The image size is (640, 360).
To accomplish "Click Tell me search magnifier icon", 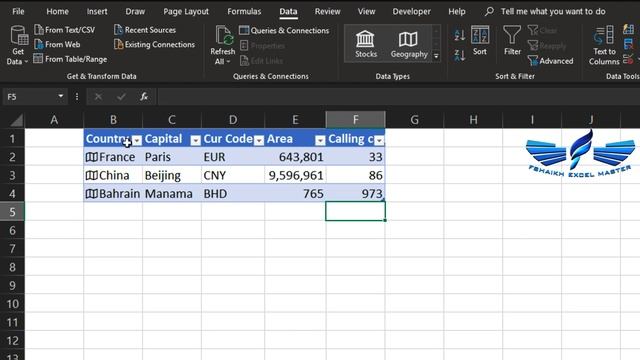I will (489, 11).
